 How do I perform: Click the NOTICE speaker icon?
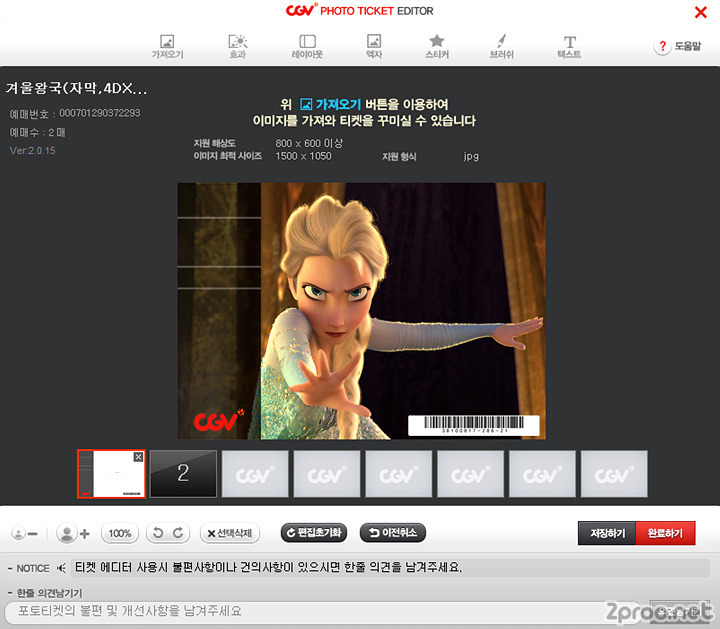click(x=61, y=568)
